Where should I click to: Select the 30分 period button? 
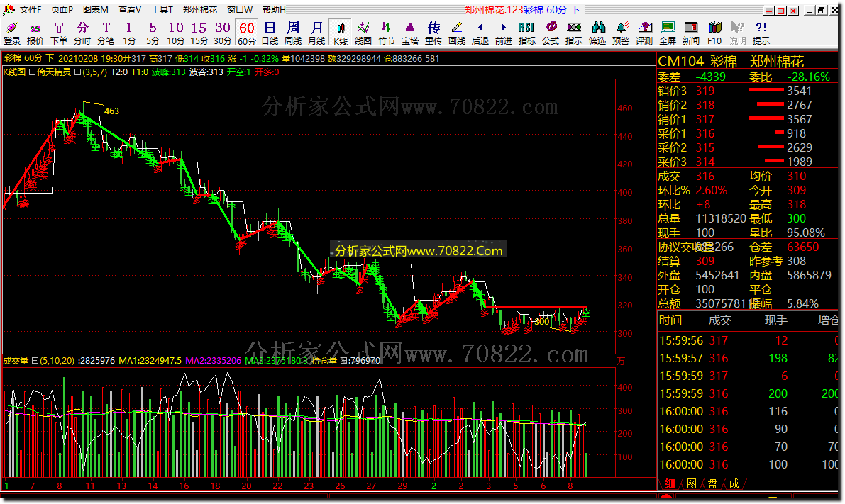click(223, 33)
